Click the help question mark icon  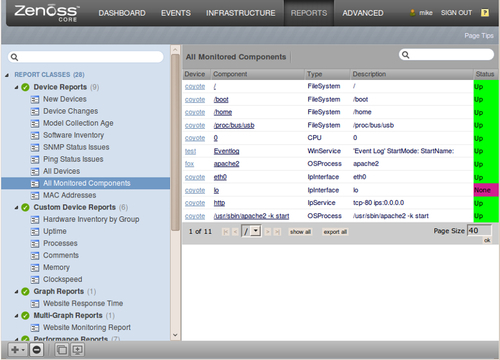point(485,13)
